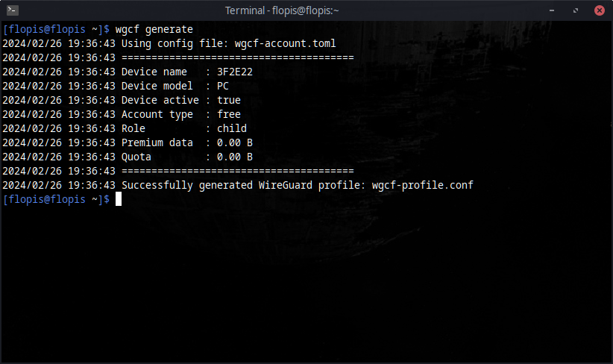Click the Premium data value 0.00 B
This screenshot has height=364, width=613.
(235, 142)
